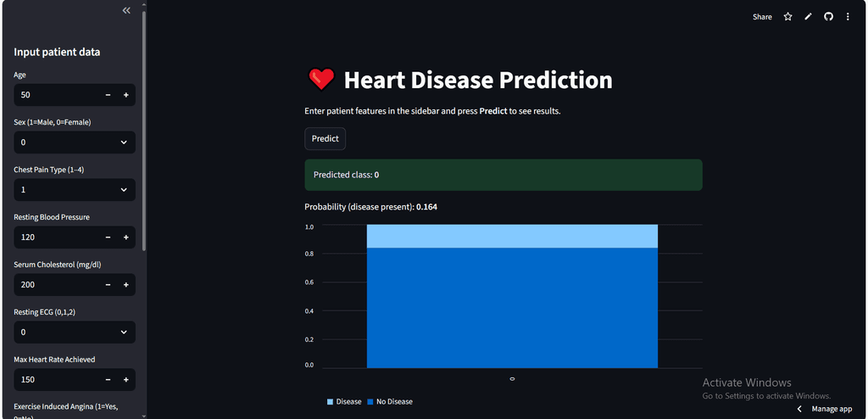Click the red heart emoji icon
This screenshot has width=868, height=419.
(x=321, y=80)
